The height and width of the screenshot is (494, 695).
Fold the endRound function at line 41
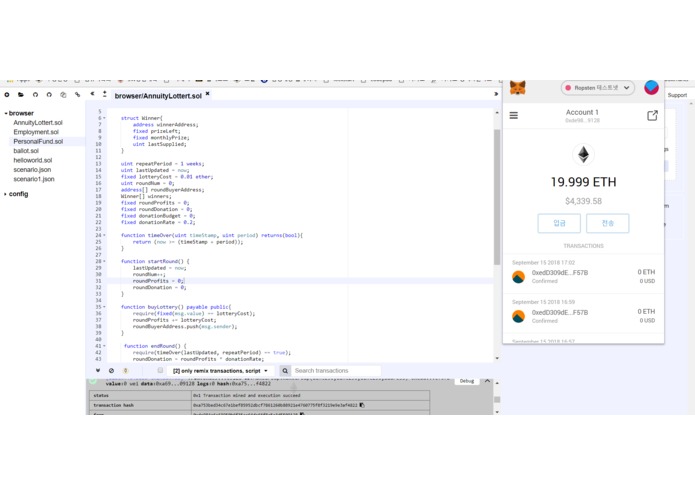click(x=105, y=346)
